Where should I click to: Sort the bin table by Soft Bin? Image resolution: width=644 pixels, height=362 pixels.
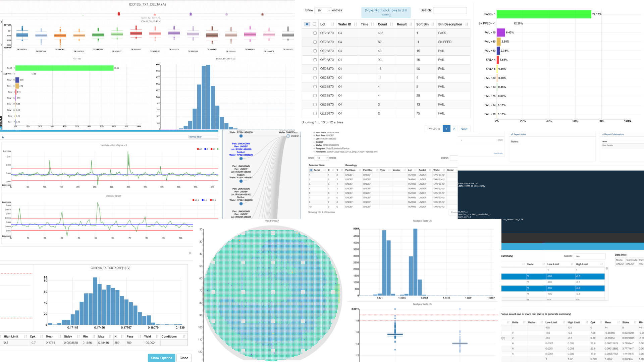pyautogui.click(x=425, y=24)
